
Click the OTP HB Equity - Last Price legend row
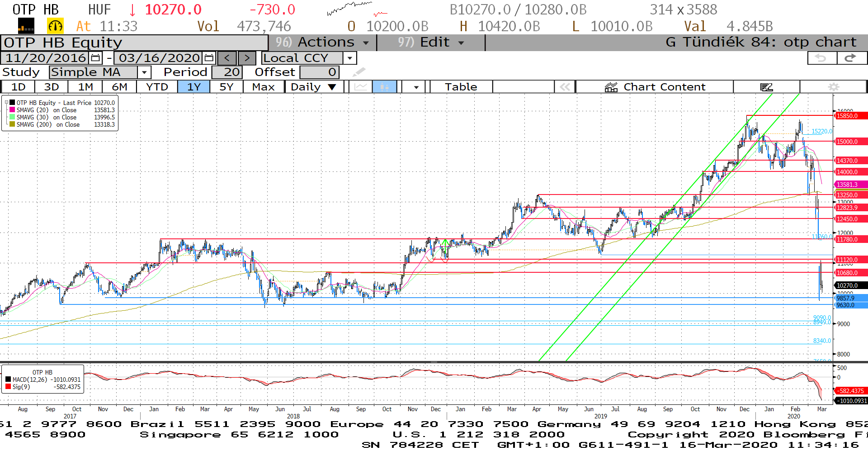point(62,103)
